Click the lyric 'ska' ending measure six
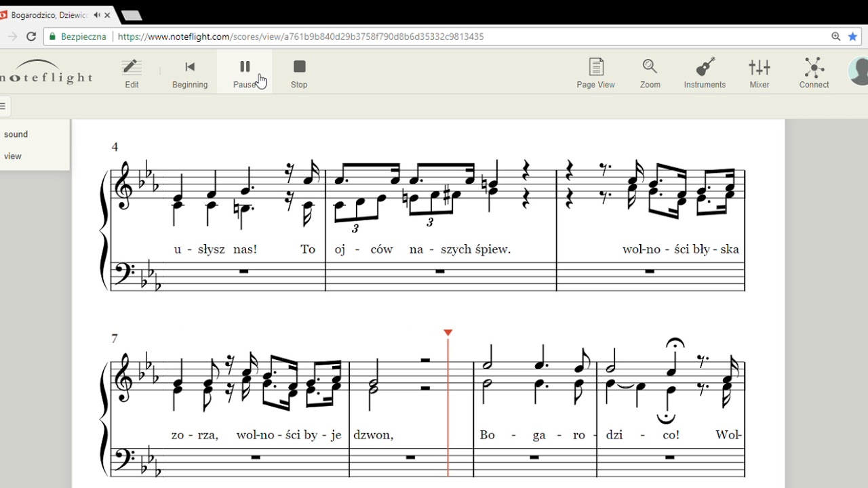 [730, 249]
